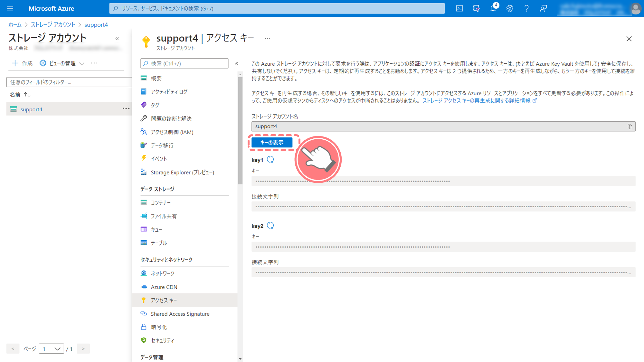Click key2 connection string field

pos(443,273)
